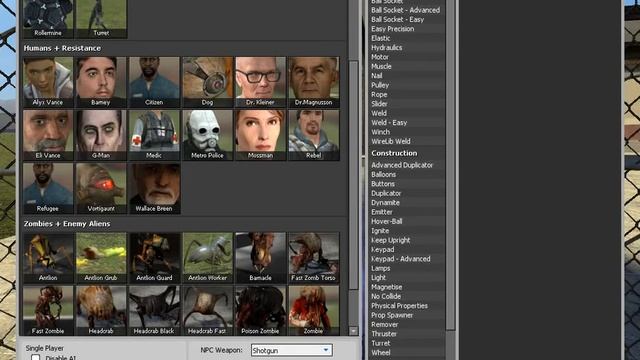Spawn the Headcrab Black NPC

[154, 311]
